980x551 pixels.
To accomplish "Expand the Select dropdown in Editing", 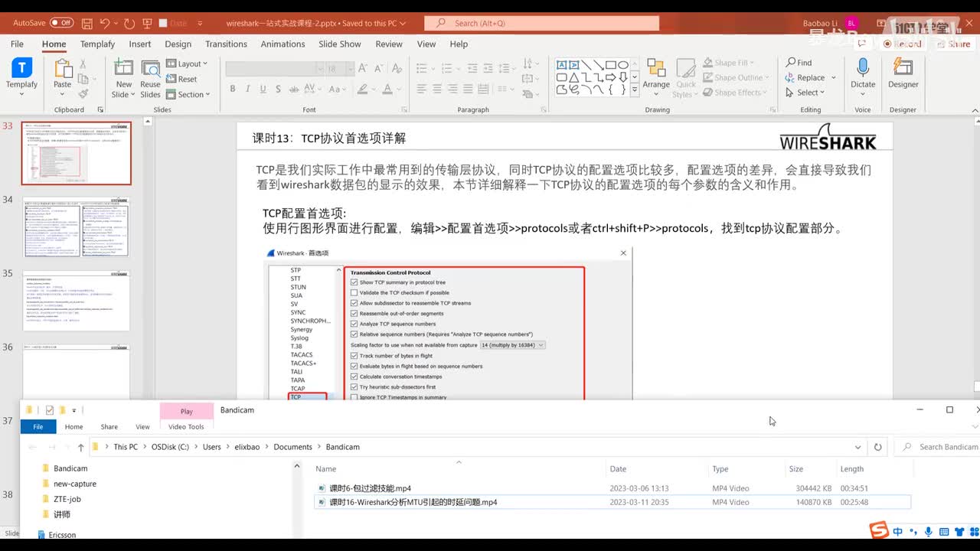I will 805,93.
